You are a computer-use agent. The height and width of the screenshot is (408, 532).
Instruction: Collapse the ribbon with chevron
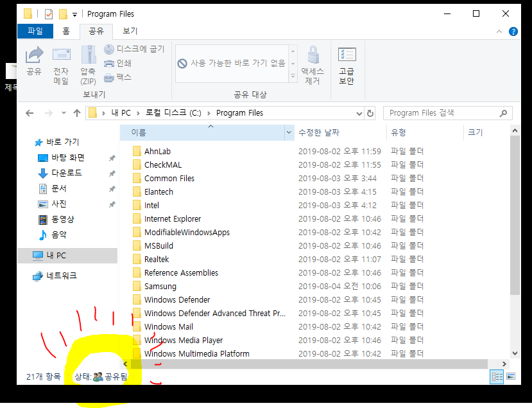pyautogui.click(x=499, y=31)
